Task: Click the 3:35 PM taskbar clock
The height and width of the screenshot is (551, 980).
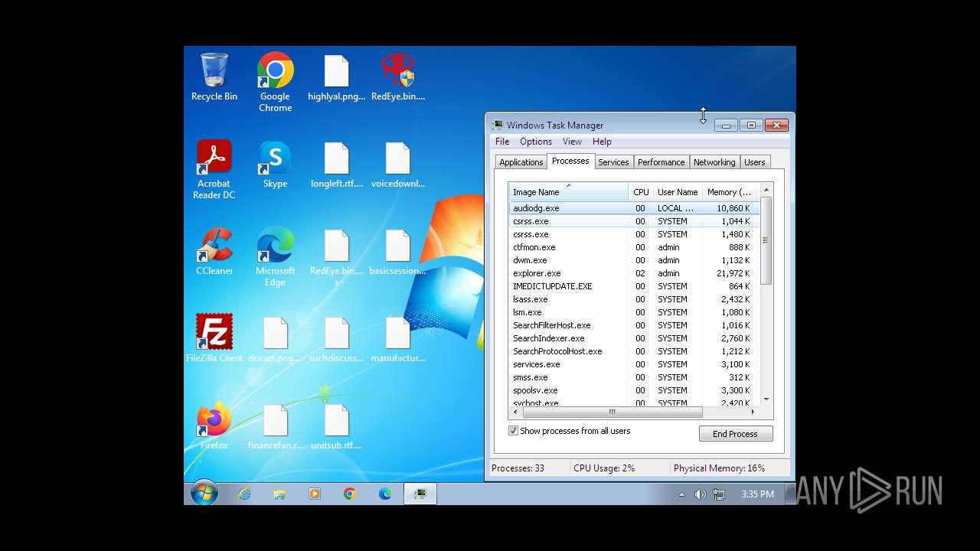Action: 757,494
